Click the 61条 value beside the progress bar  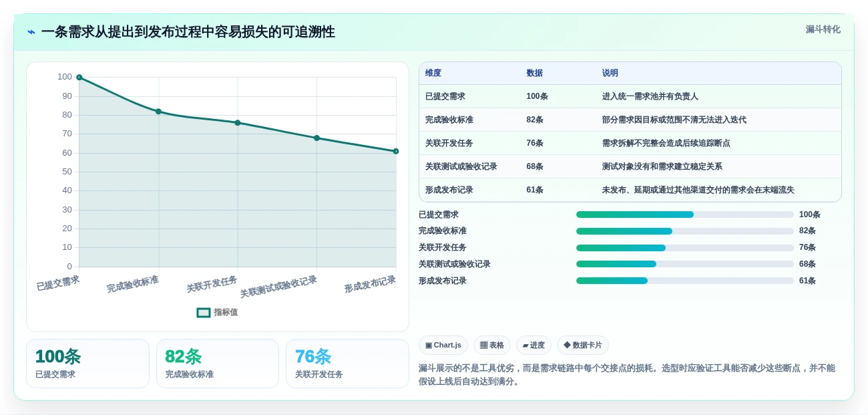807,281
